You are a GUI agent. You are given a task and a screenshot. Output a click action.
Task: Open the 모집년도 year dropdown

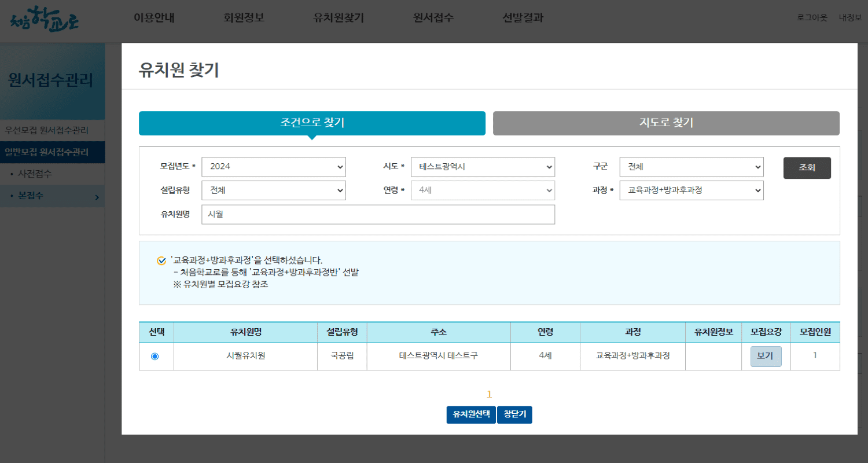[x=273, y=167]
